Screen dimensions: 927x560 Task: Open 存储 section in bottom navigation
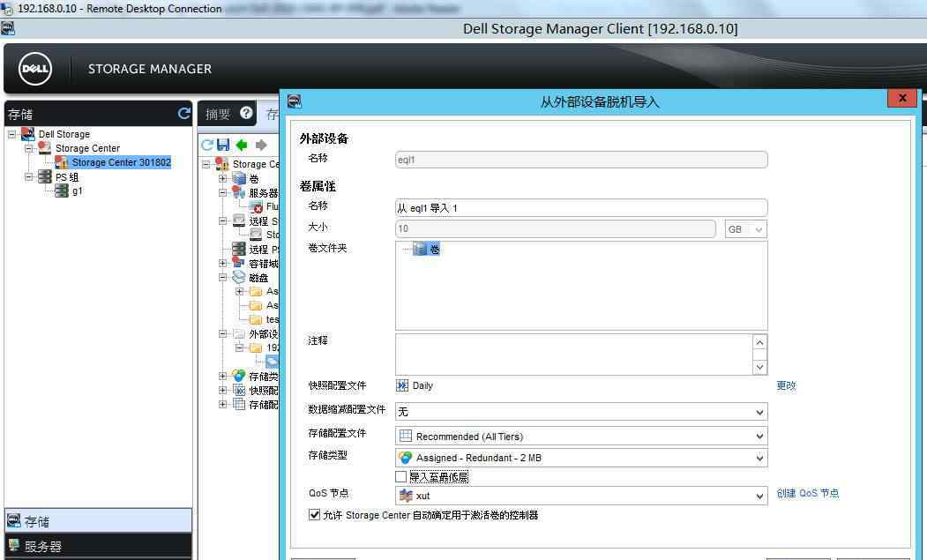pyautogui.click(x=98, y=521)
